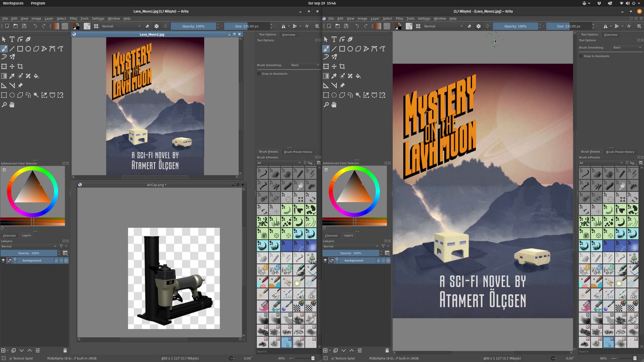Switch to Channels tab in left docker
The width and height of the screenshot is (644, 362).
point(9,235)
